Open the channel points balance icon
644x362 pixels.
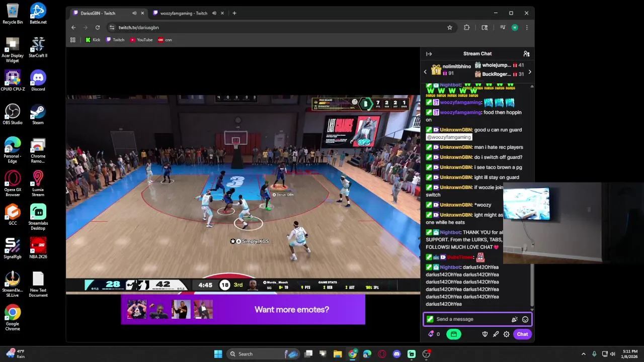[x=434, y=334]
